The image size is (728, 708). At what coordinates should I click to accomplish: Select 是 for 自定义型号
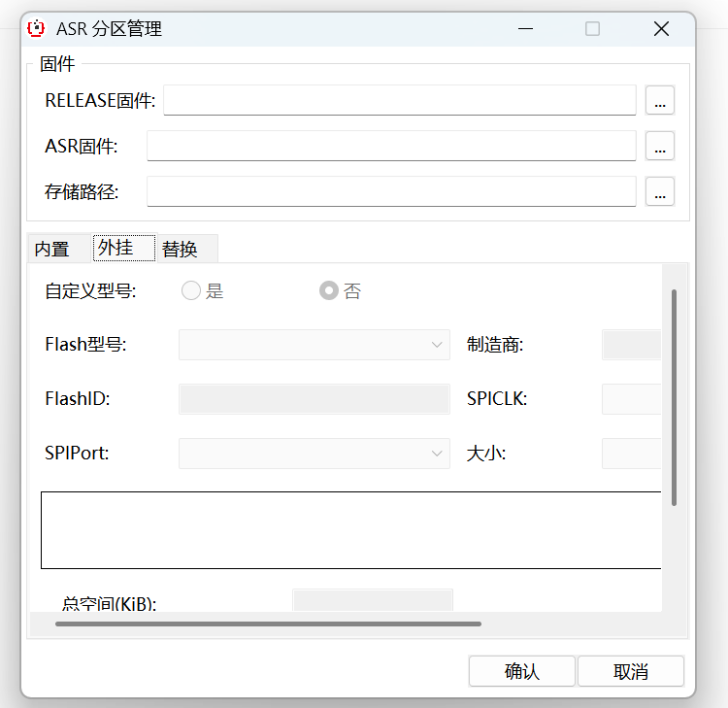(191, 290)
